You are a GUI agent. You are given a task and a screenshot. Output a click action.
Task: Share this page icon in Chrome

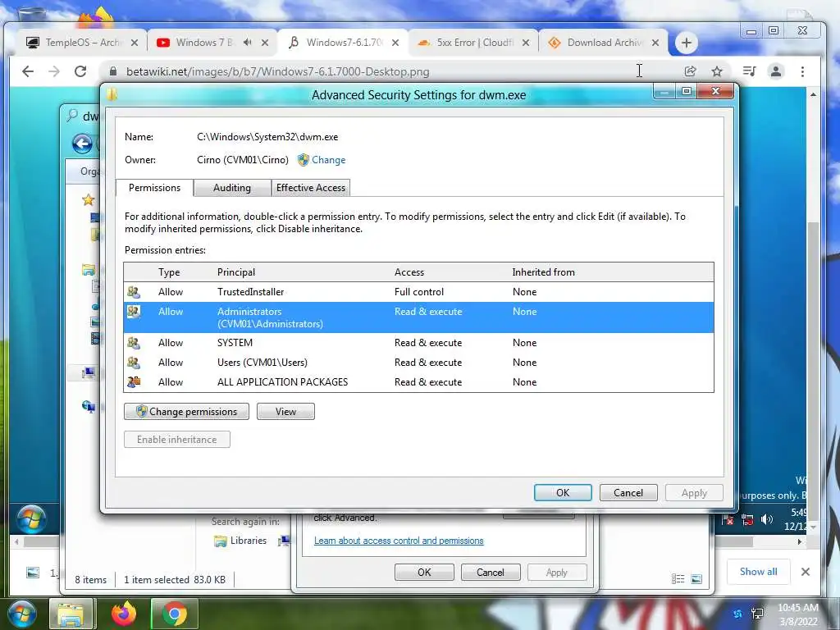(690, 71)
